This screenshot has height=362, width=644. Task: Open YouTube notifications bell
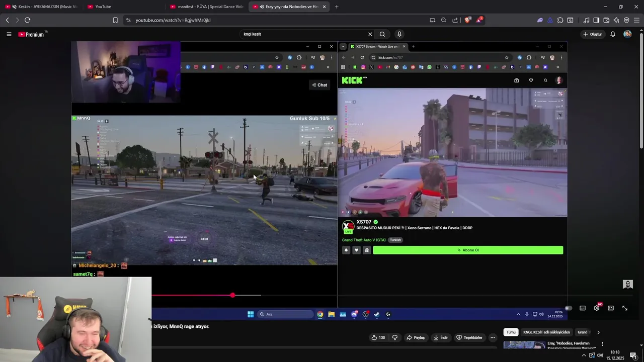[613, 34]
